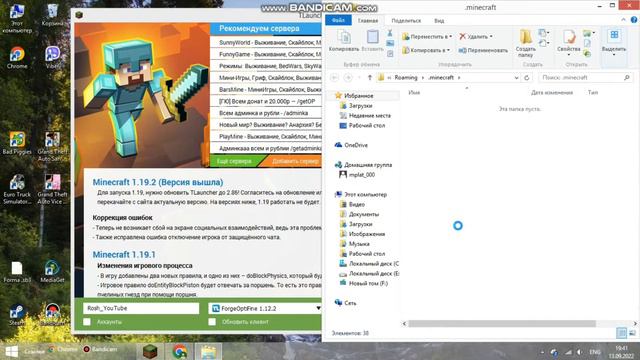640x360 pixels.
Task: Click the volume icon in system tray
Action: [579, 352]
